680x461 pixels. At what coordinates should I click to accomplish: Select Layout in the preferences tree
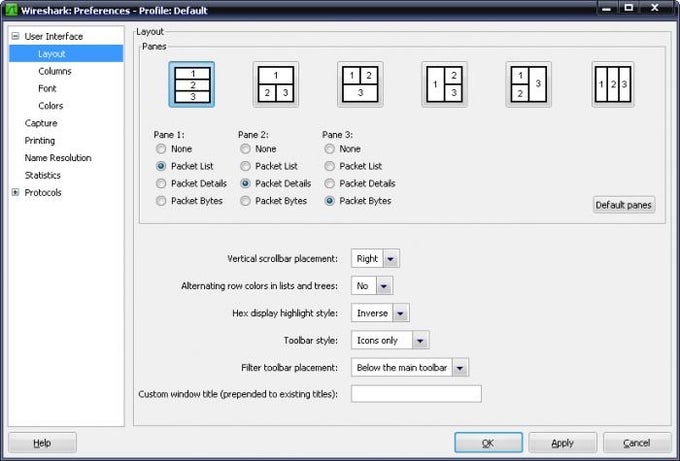click(66, 54)
